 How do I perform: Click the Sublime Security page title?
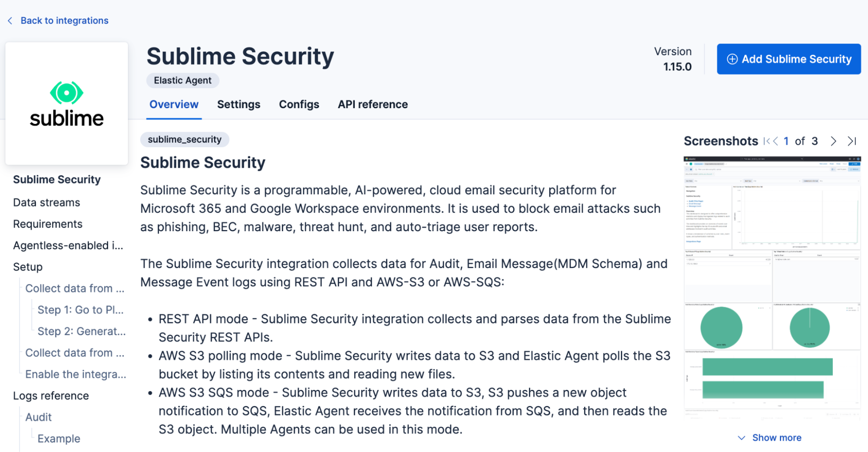point(240,56)
